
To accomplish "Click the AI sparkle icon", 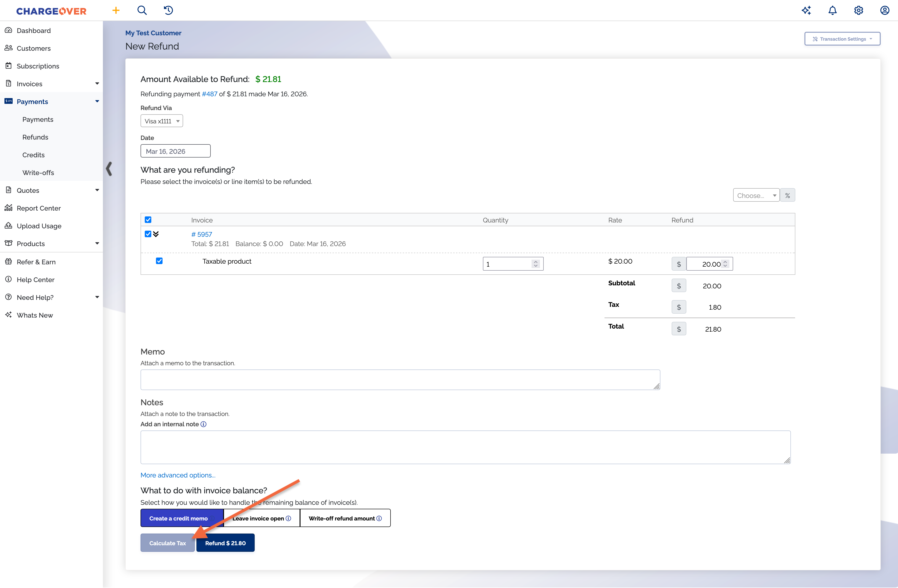I will (806, 10).
